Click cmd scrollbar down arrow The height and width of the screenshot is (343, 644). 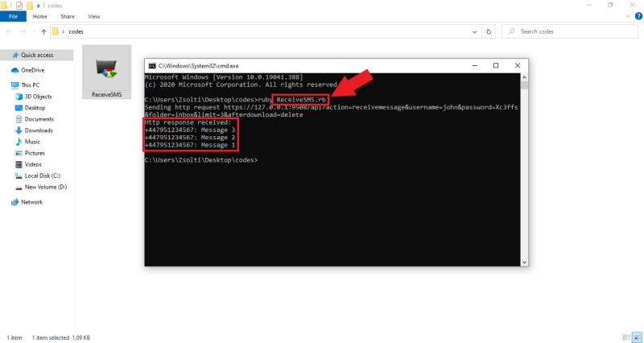pyautogui.click(x=524, y=262)
